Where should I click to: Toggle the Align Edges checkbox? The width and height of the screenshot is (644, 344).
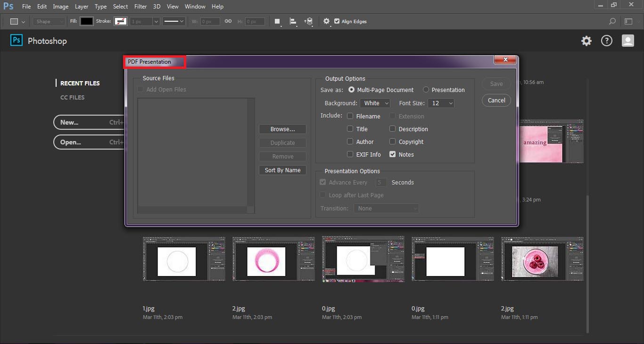337,21
